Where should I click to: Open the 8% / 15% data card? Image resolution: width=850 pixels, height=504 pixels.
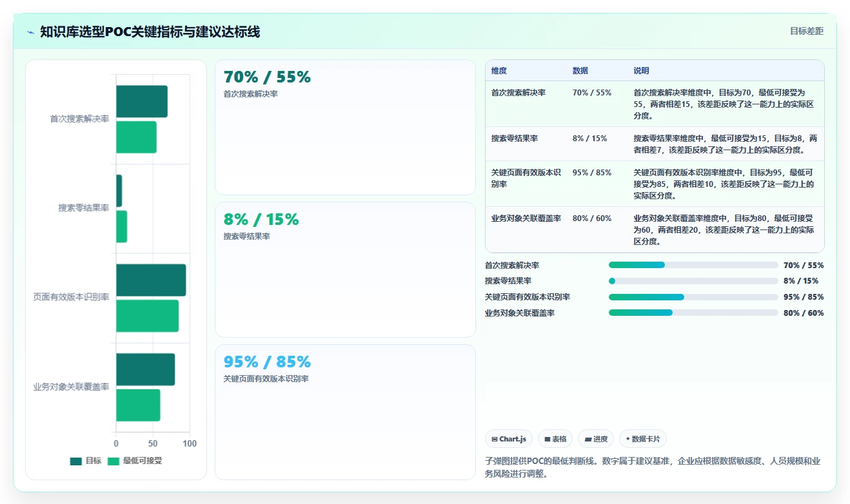345,269
